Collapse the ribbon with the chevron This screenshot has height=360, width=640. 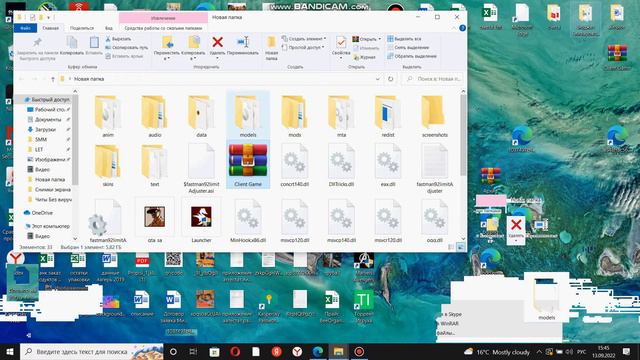[454, 28]
